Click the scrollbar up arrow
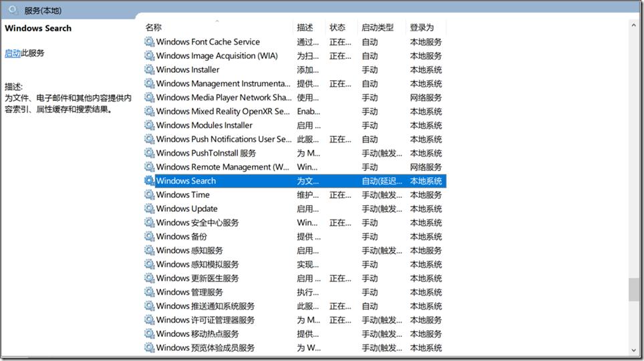This screenshot has width=644, height=361. [634, 25]
